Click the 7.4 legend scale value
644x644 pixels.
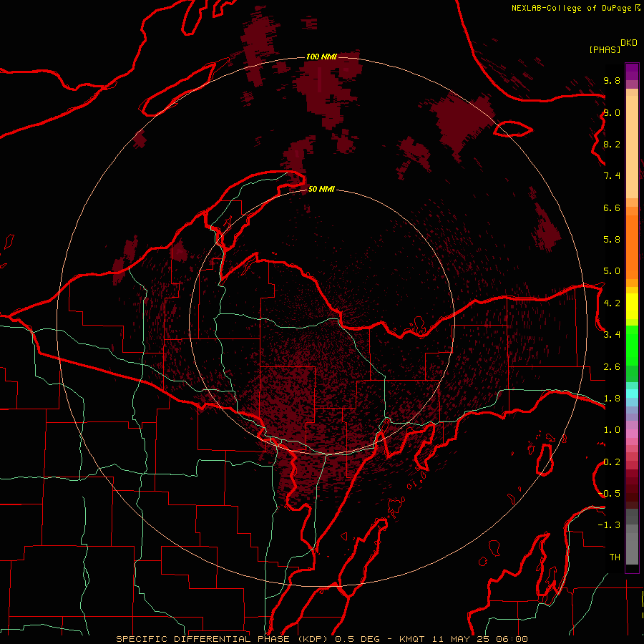(x=612, y=176)
